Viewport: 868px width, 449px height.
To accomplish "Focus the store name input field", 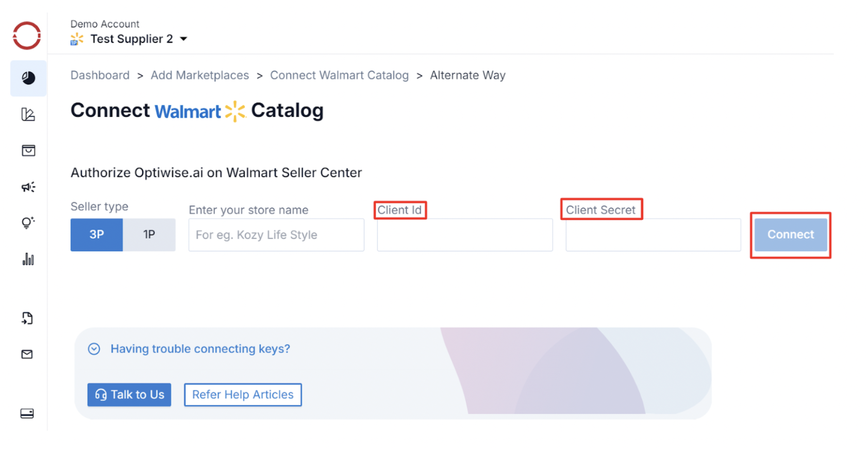I will pos(276,235).
